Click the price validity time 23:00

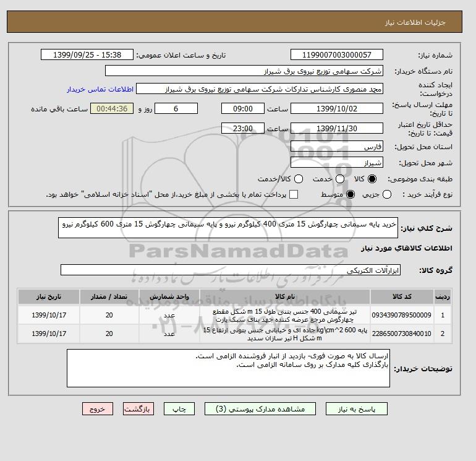pyautogui.click(x=243, y=128)
